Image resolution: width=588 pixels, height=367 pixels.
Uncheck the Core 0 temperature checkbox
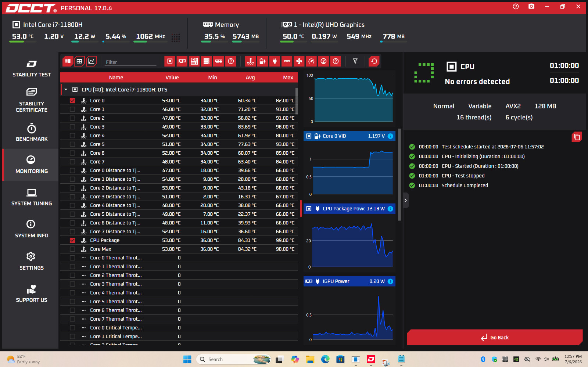coord(72,101)
